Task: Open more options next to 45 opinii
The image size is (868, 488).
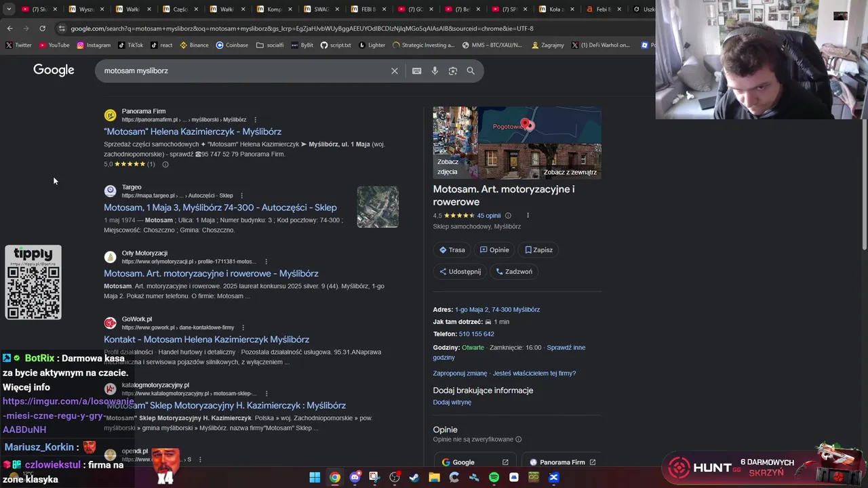Action: (528, 216)
